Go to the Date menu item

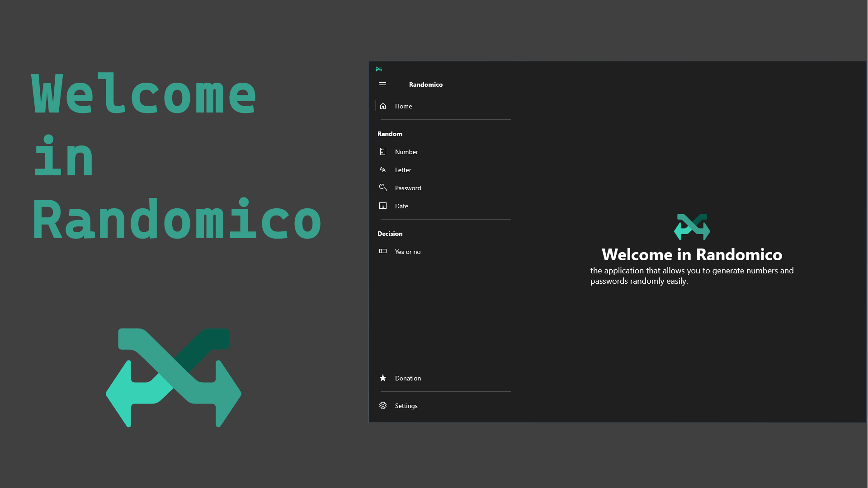pyautogui.click(x=401, y=206)
